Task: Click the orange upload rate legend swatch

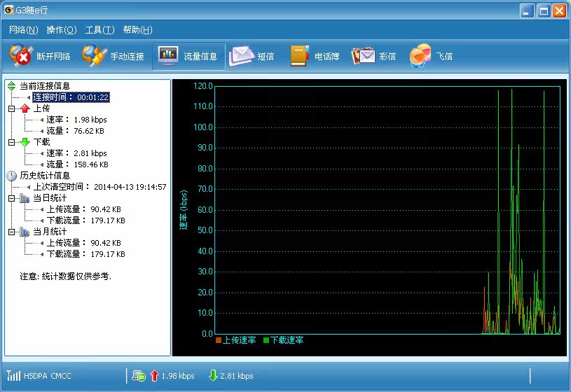Action: [219, 340]
